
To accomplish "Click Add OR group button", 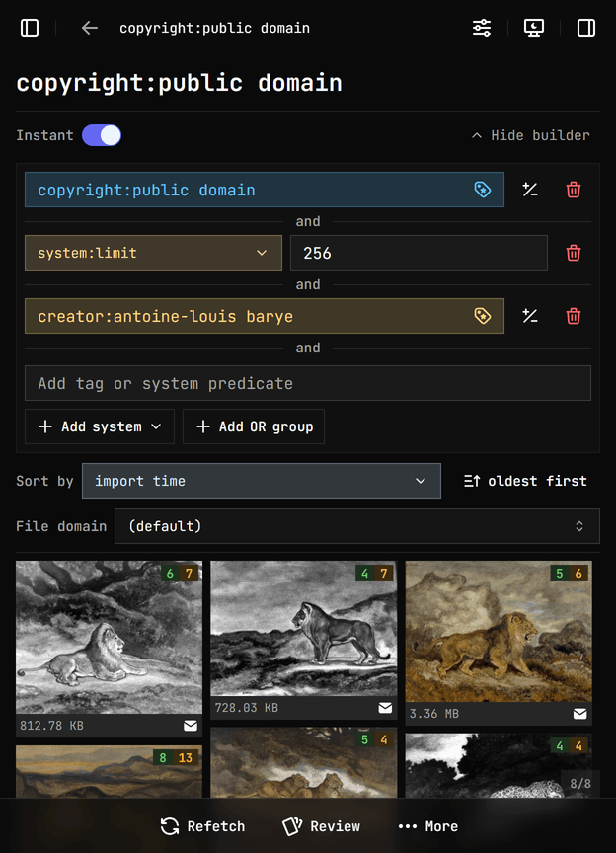I will 254,426.
